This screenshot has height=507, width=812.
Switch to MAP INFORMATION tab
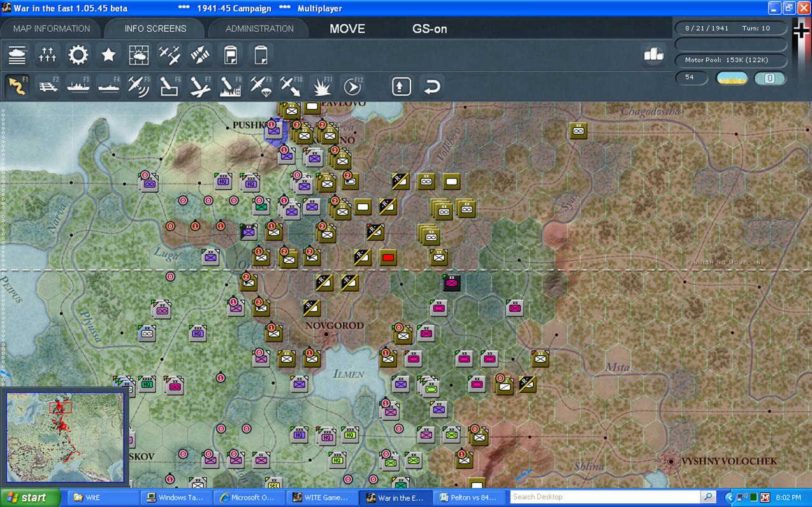pos(52,29)
